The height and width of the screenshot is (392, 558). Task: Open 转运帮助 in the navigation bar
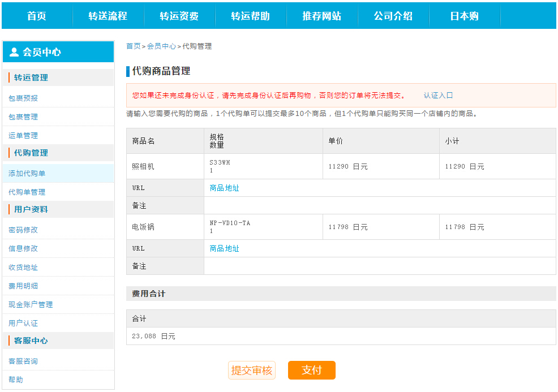tap(251, 16)
